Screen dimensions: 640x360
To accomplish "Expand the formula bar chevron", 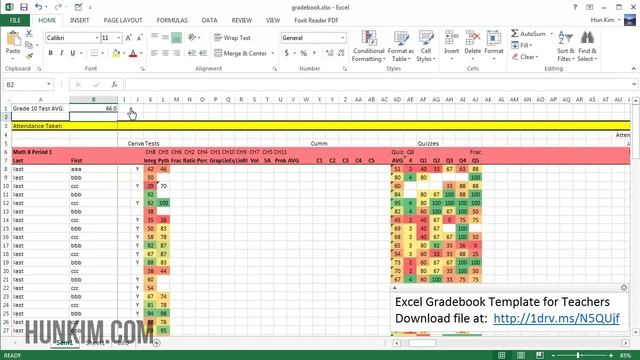I will click(x=634, y=84).
